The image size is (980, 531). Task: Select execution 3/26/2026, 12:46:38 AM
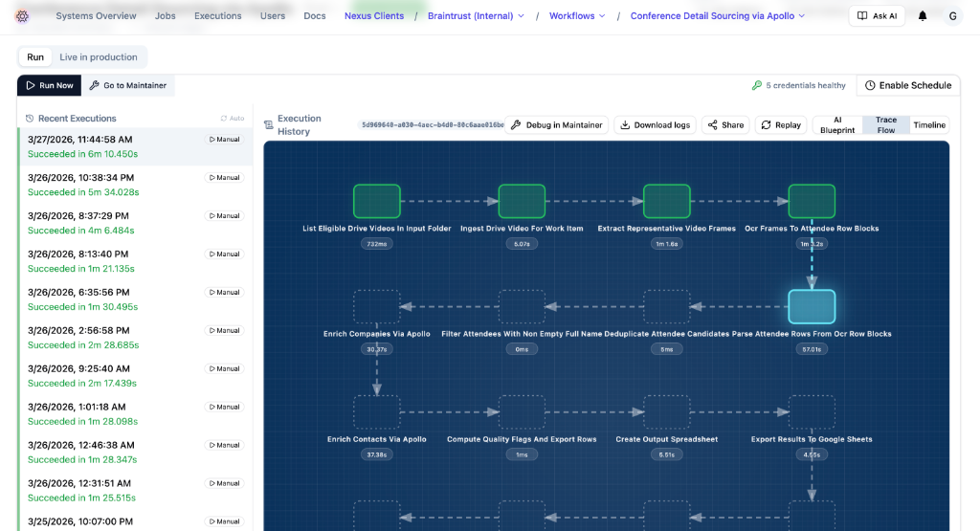click(136, 453)
